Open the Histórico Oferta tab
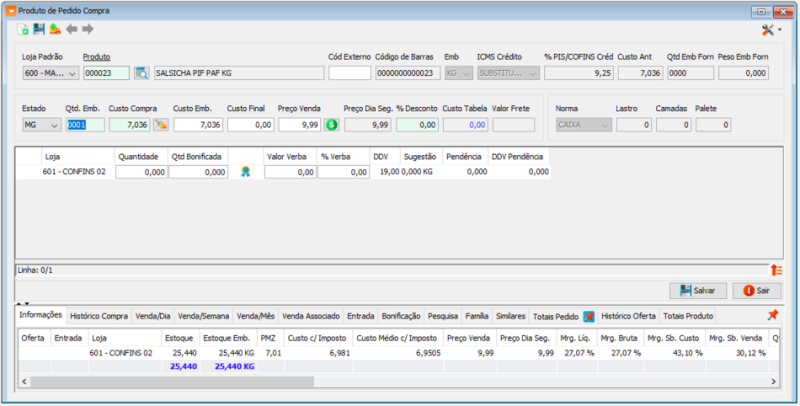800x406 pixels. pos(629,316)
